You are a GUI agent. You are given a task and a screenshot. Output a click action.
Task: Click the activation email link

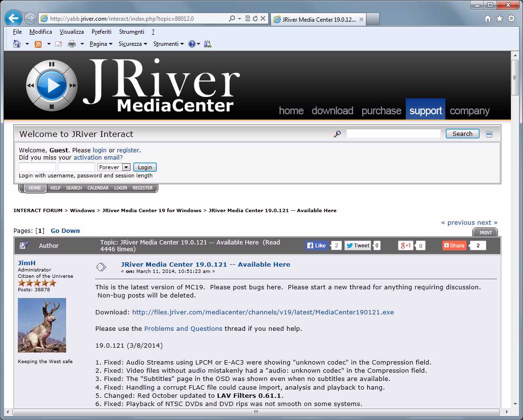point(98,158)
